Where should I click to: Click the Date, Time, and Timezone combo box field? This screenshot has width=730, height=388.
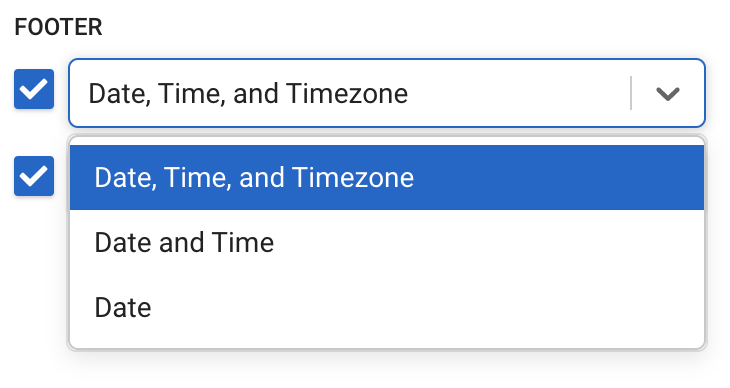(387, 93)
